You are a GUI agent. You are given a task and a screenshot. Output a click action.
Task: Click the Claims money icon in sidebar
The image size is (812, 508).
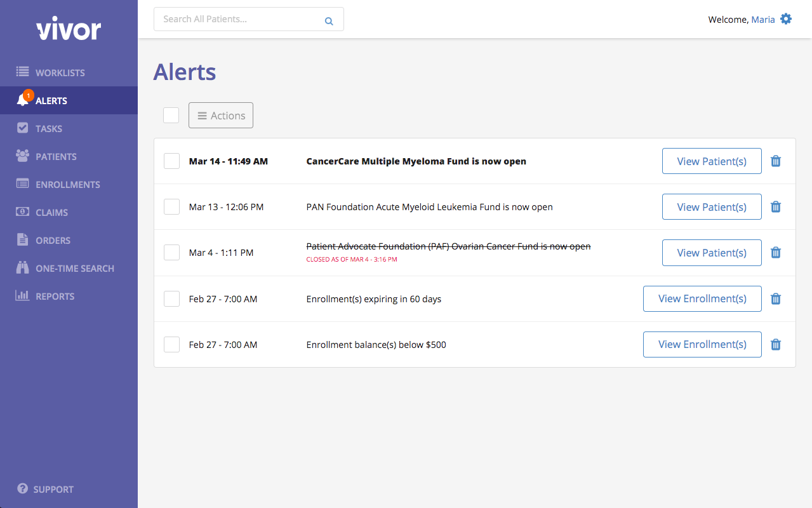click(23, 211)
